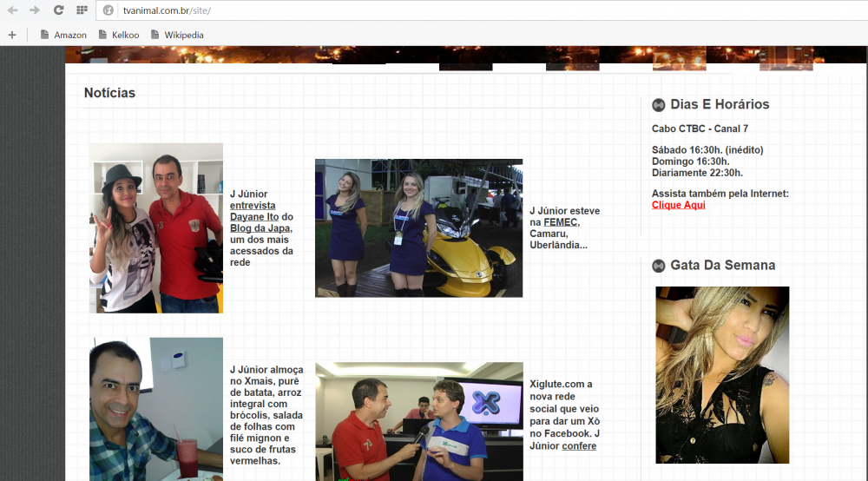868x481 pixels.
Task: Click the browser back arrow
Action: point(12,10)
